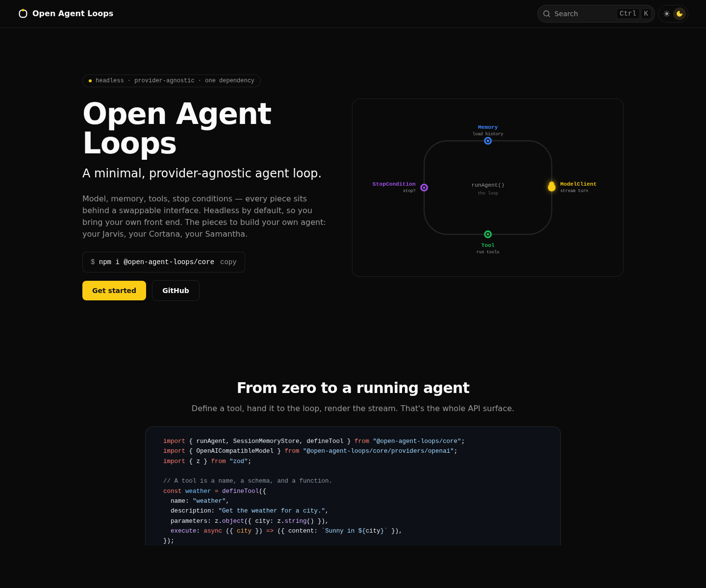The image size is (706, 588).
Task: Click the blue Memory node in diagram
Action: (488, 141)
